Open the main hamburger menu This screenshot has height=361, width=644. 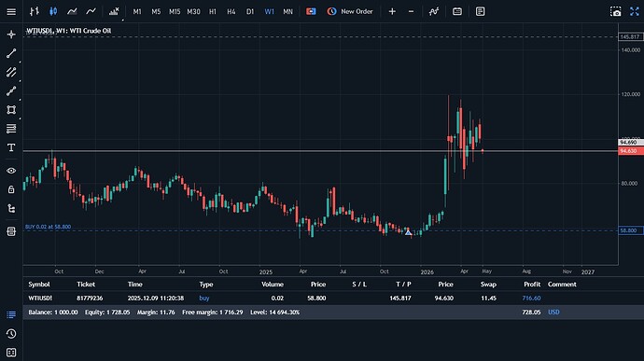click(x=11, y=11)
